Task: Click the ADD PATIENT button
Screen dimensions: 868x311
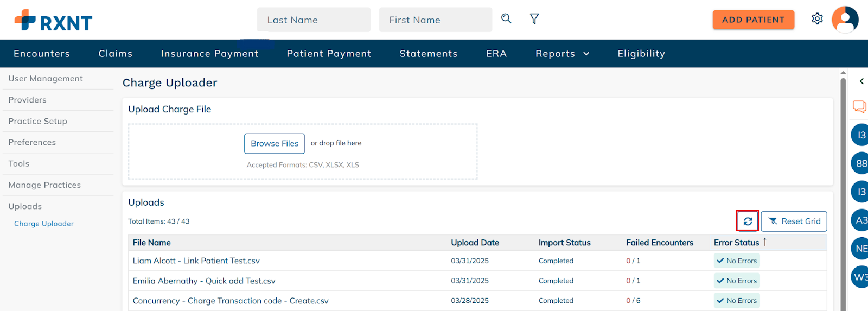Action: [753, 20]
